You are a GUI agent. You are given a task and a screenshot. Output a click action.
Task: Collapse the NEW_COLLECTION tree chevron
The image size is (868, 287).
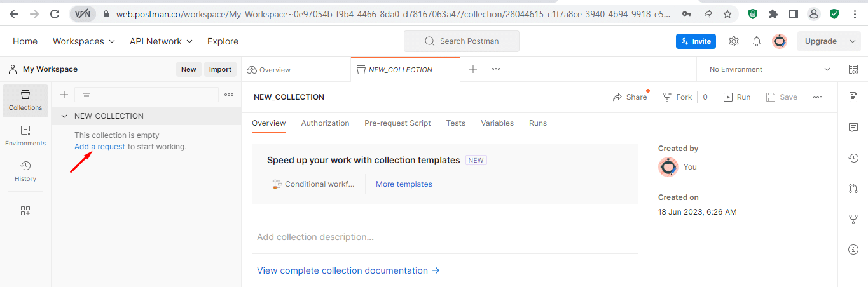point(64,116)
